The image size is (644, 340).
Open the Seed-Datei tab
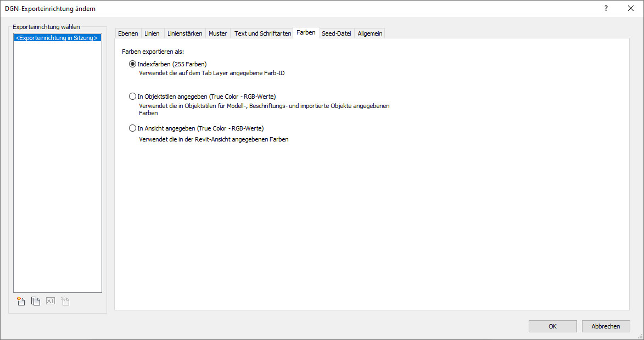[336, 33]
